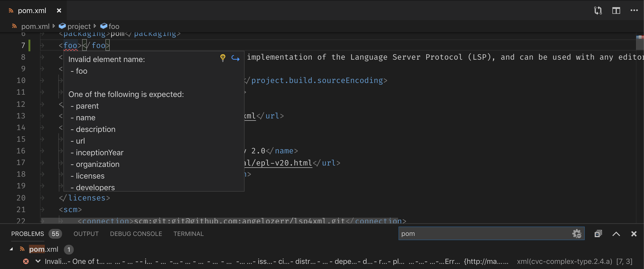644x269 pixels.
Task: Click the red error icon in problems list
Action: 26,261
